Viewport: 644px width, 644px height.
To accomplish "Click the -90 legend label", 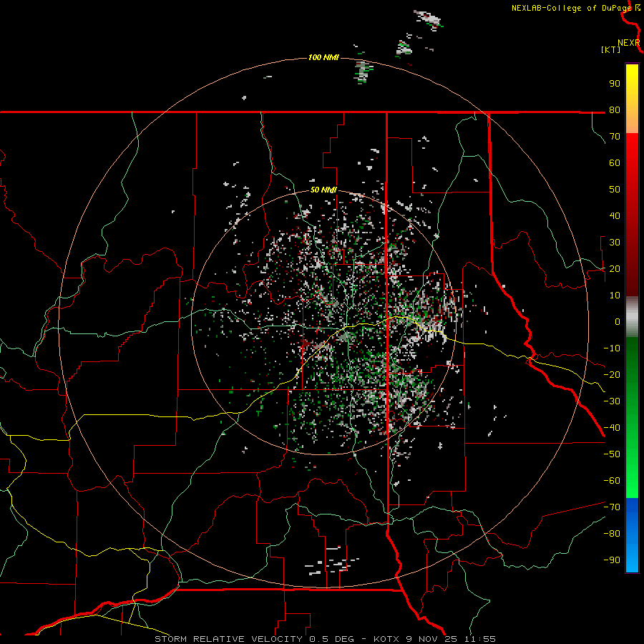I will tap(612, 560).
